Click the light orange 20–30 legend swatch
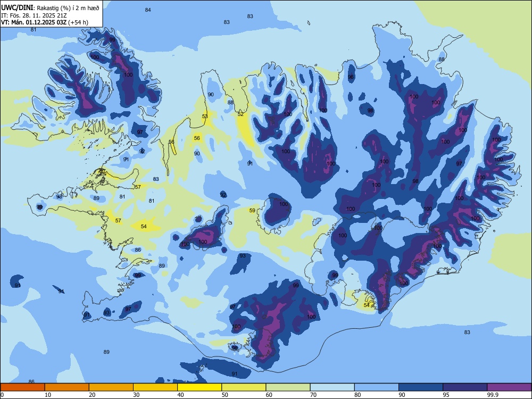 point(111,387)
